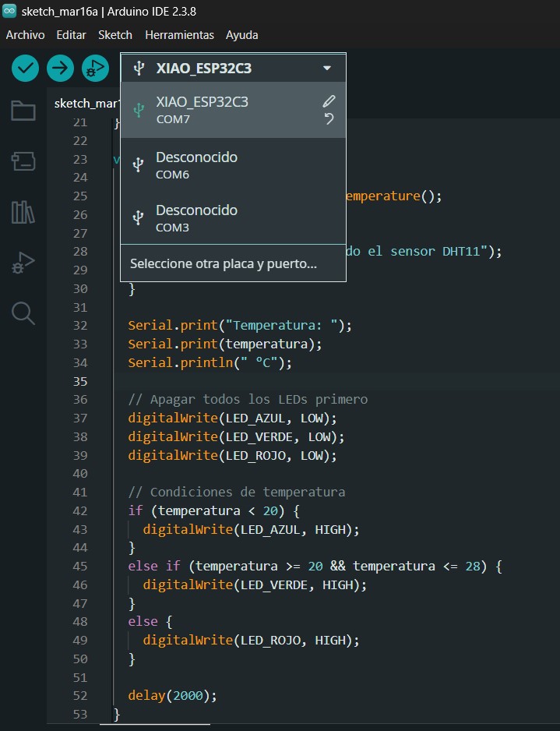The height and width of the screenshot is (731, 560).
Task: Select the Desconocido COM3 port entry
Action: (233, 217)
